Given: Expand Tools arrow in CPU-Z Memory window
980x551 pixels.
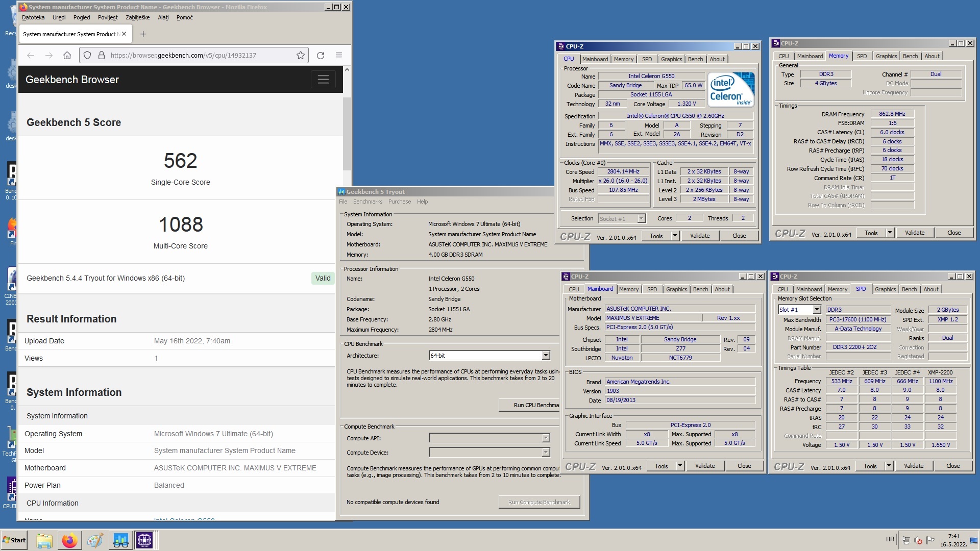Looking at the screenshot, I should 890,233.
